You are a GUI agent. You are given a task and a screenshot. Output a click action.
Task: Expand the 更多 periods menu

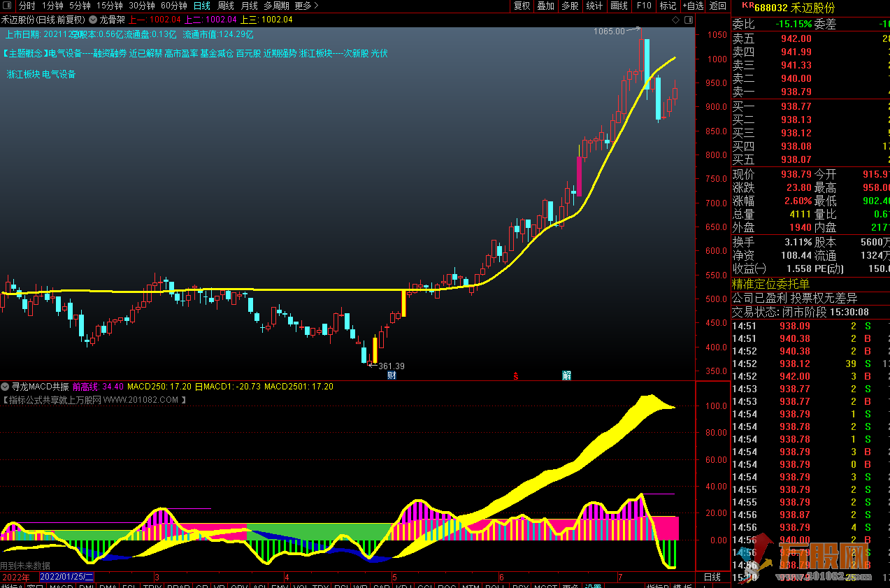[306, 6]
